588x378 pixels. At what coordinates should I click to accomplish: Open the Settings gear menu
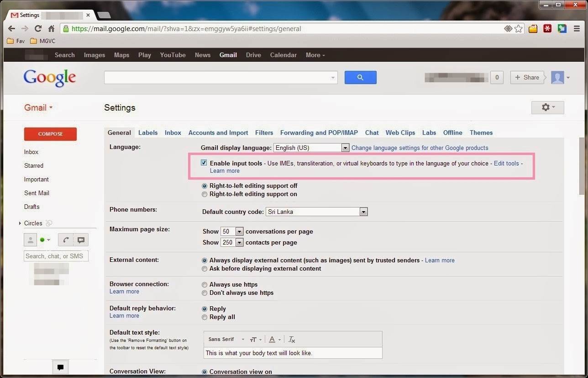(x=546, y=107)
